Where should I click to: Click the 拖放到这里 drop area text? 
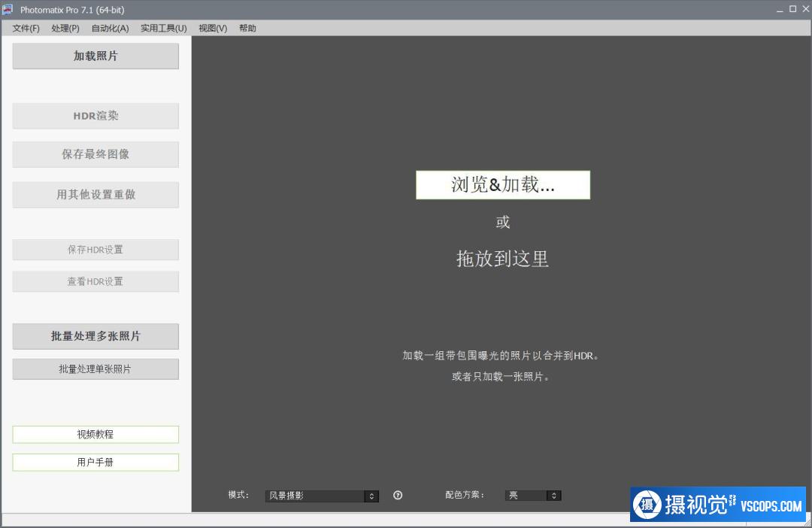click(x=502, y=259)
